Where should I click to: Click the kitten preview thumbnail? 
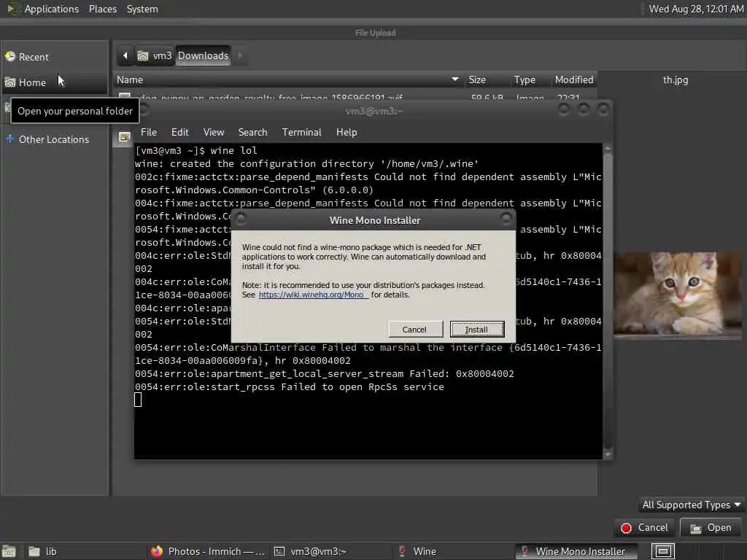point(678,295)
